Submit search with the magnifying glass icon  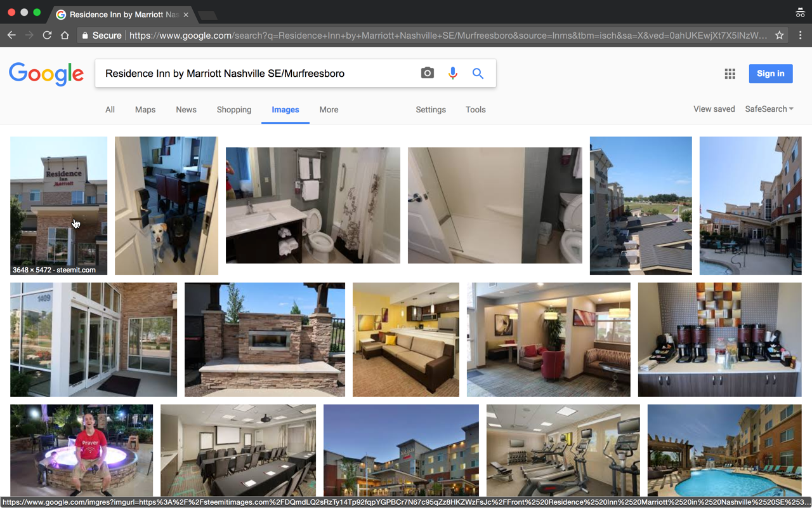[478, 74]
